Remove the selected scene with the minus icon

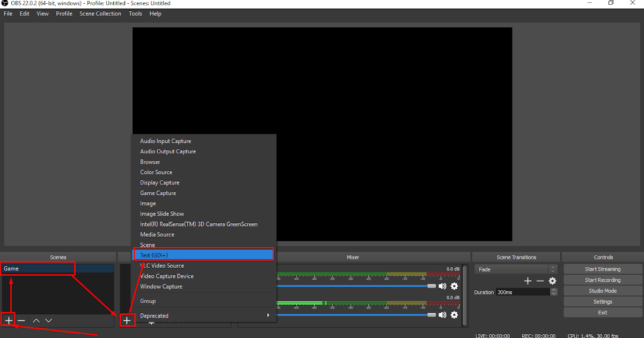coord(21,320)
